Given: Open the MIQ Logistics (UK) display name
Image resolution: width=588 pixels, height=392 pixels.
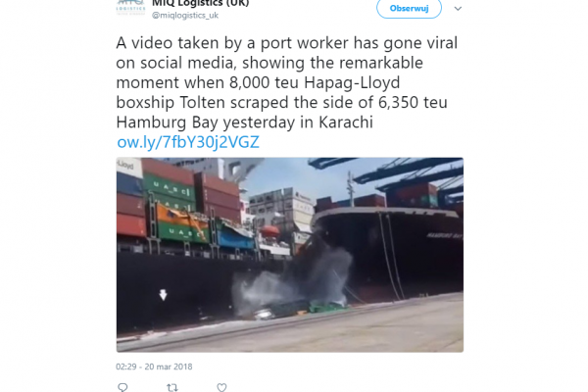Looking at the screenshot, I should [200, 3].
